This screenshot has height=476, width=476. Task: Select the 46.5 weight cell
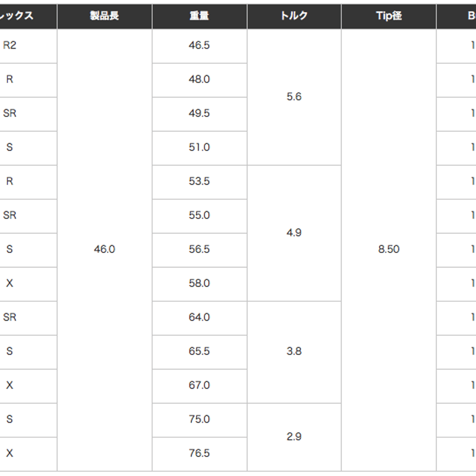(x=199, y=46)
